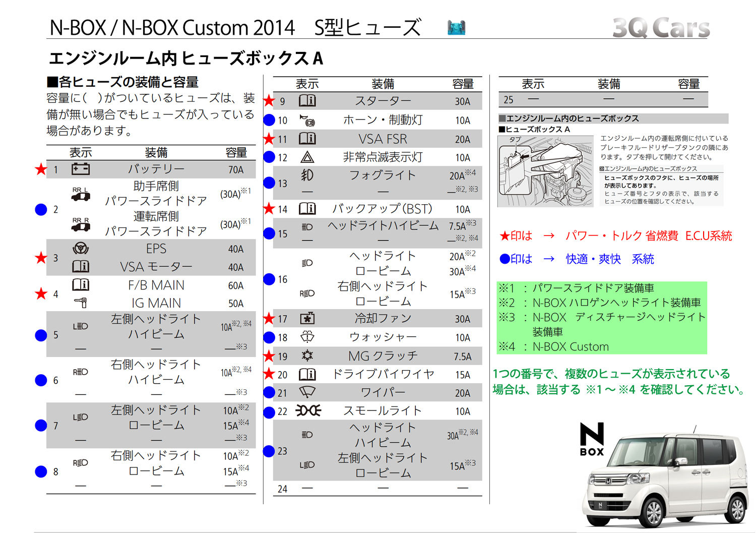Viewport: 756px width, 533px height.
Task: Click the ホーン・制動灯 label
Action: click(x=383, y=120)
